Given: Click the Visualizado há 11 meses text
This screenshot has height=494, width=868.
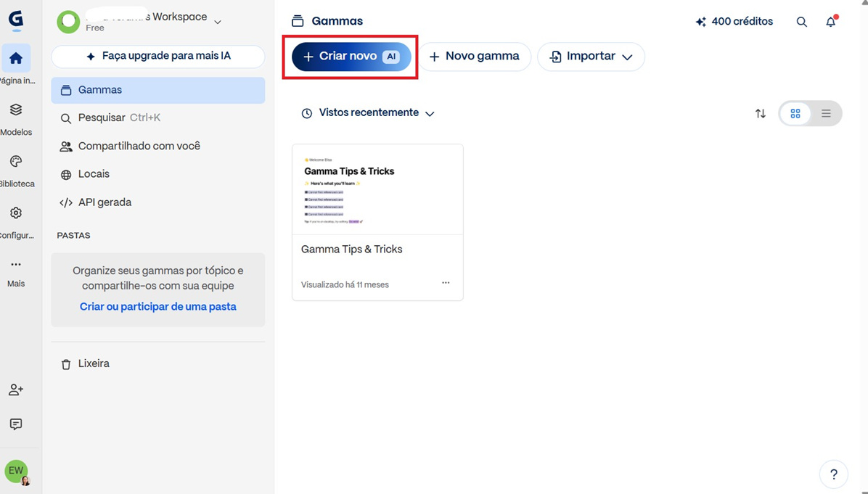Looking at the screenshot, I should coord(345,285).
